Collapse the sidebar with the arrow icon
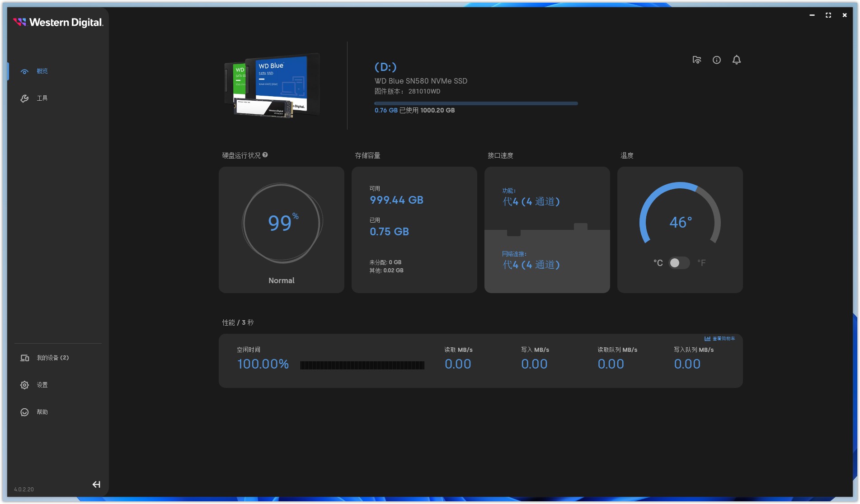 pyautogui.click(x=96, y=484)
